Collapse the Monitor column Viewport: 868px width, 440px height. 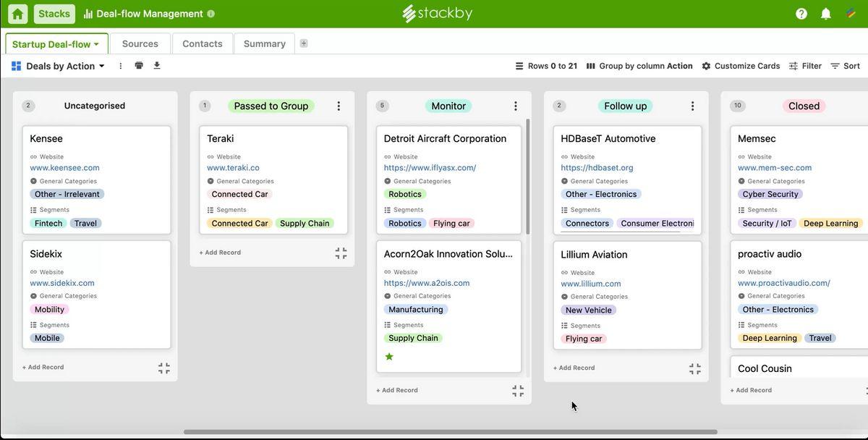[518, 392]
